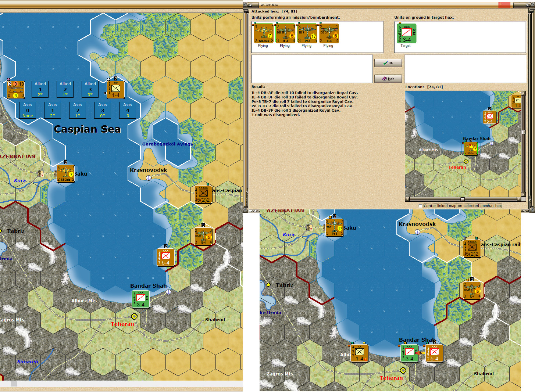The height and width of the screenshot is (392, 535).
Task: Click mini-map horizontal scrollbar left arrow
Action: pyautogui.click(x=407, y=199)
